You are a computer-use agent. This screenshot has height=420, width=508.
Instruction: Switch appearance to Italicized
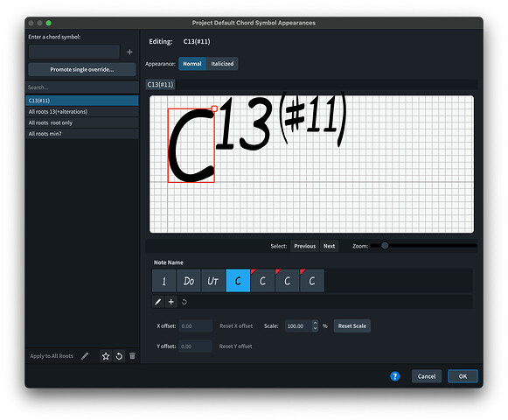pyautogui.click(x=222, y=64)
